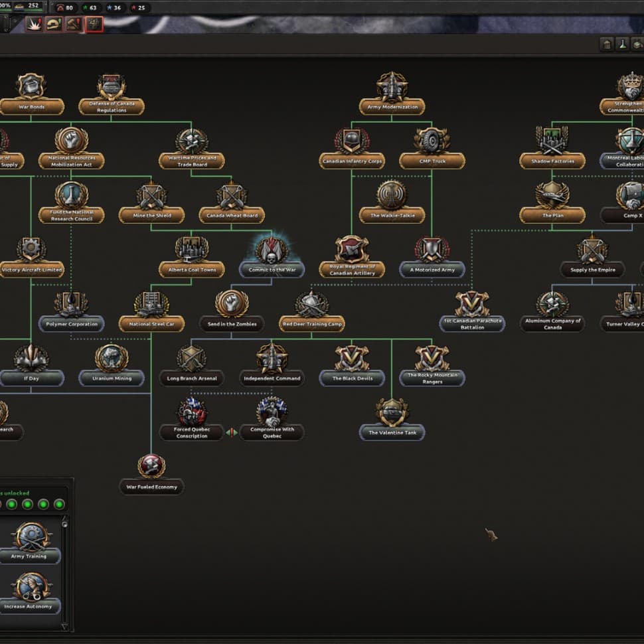Select the Forced Quebec Conscription focus
Viewport: 644px width, 644px height.
191,414
